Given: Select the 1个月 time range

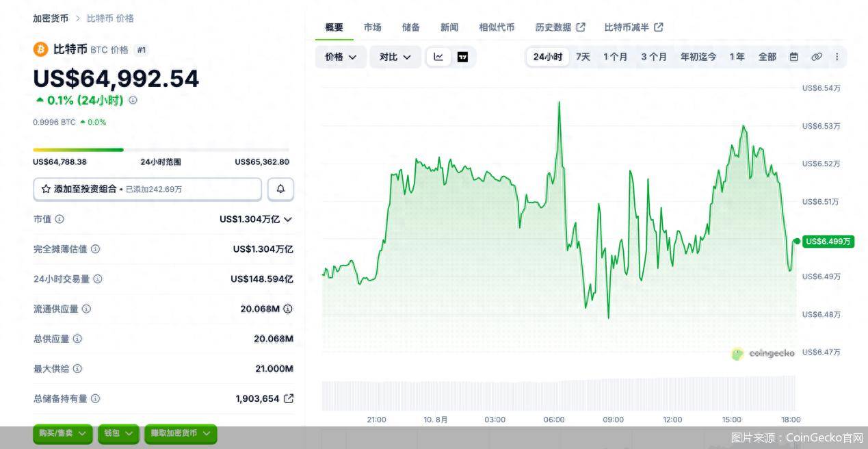Looking at the screenshot, I should (x=615, y=57).
